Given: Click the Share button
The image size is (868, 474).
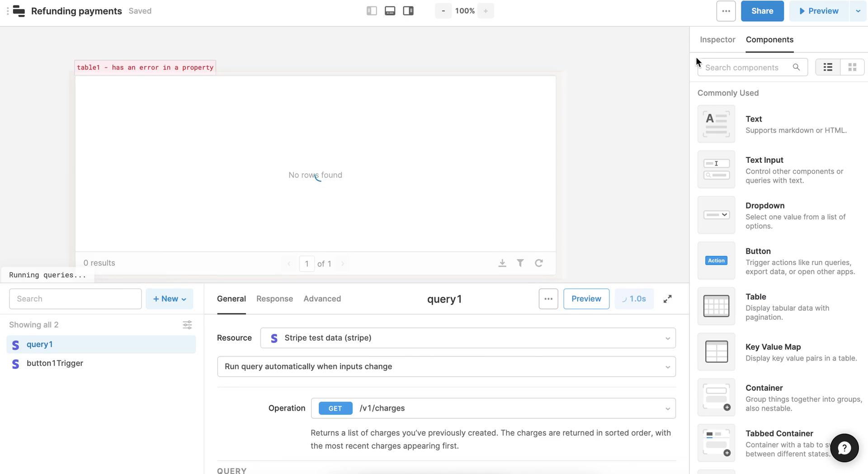Looking at the screenshot, I should 762,11.
